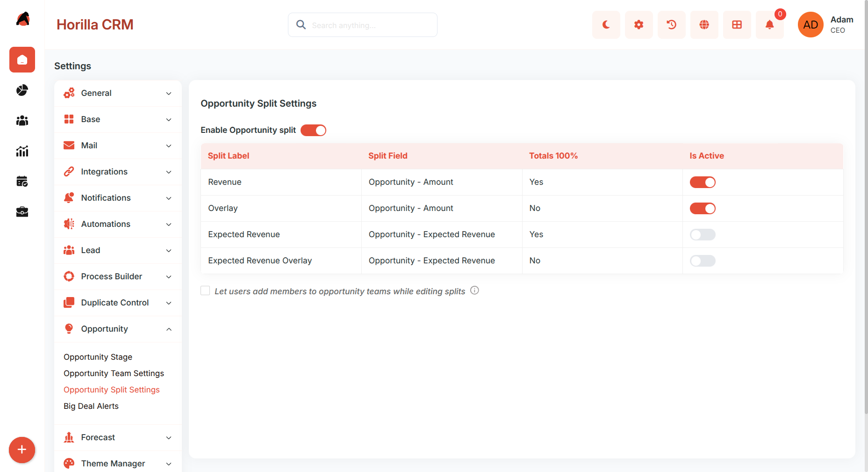Open Big Deal Alerts settings
This screenshot has width=868, height=472.
pos(91,406)
